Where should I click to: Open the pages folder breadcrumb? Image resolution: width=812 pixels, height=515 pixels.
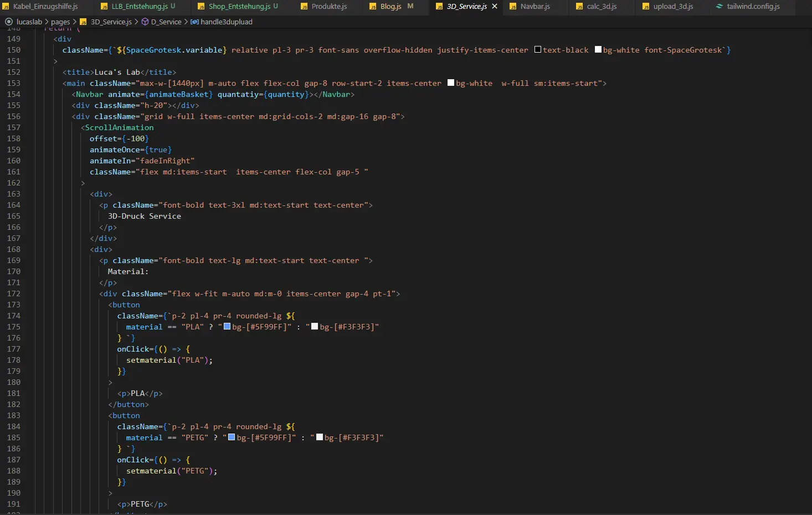coord(60,22)
